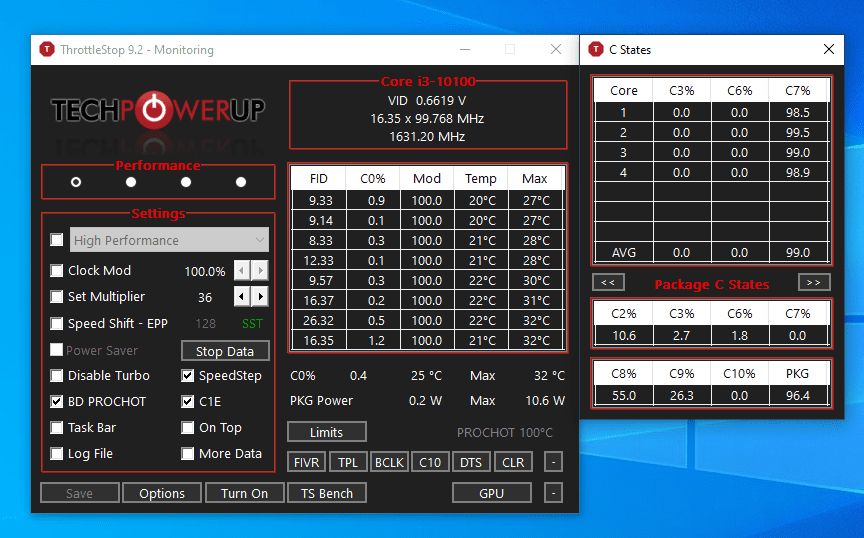Decrease Clock Mod with left arrow
Image resolution: width=864 pixels, height=538 pixels.
pyautogui.click(x=242, y=271)
